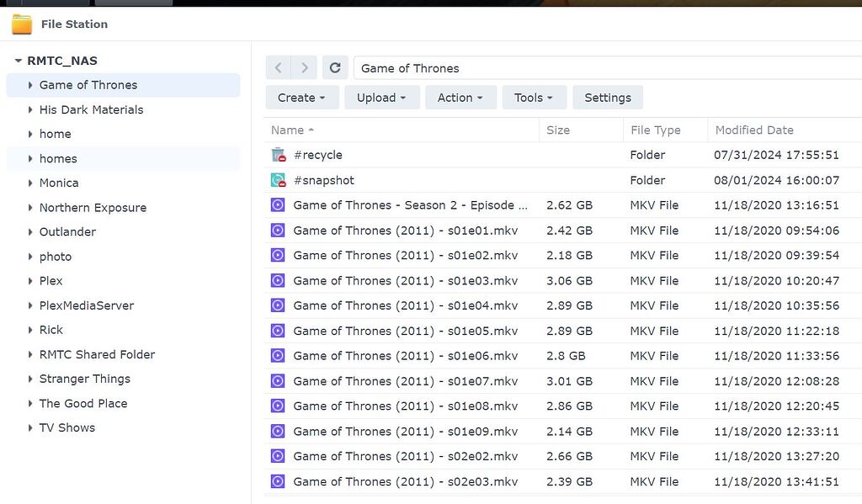Open the Create dropdown menu

302,98
